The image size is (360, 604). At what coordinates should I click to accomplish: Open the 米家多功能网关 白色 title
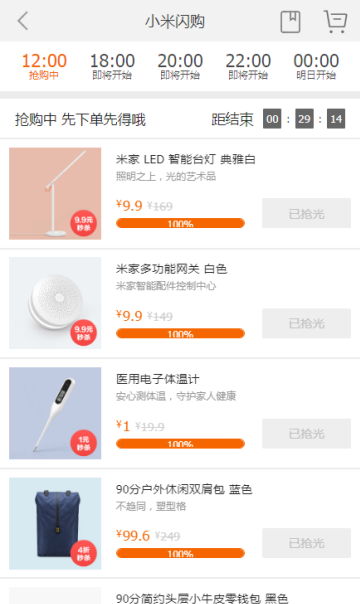click(171, 269)
